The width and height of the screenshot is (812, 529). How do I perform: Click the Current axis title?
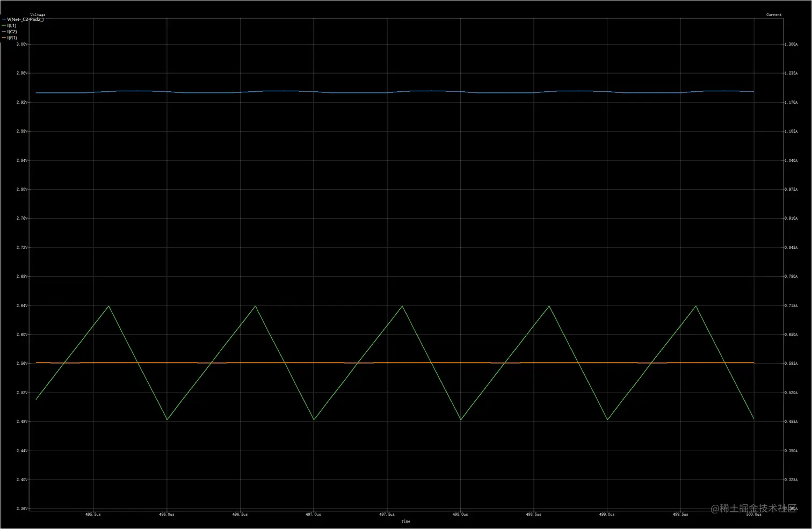[774, 15]
